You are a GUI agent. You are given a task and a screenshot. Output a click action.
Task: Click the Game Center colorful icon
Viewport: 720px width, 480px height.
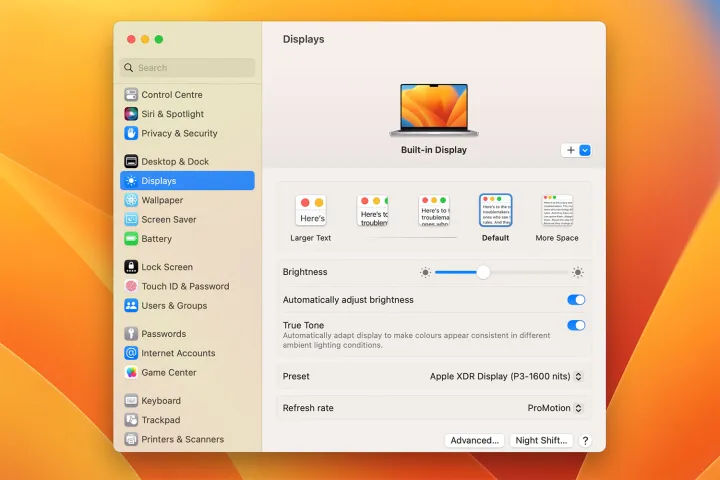pos(131,372)
